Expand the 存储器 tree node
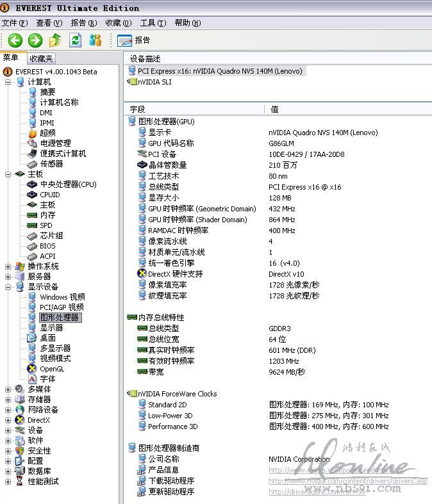Screen dimensions: 432x504 (x=8, y=400)
